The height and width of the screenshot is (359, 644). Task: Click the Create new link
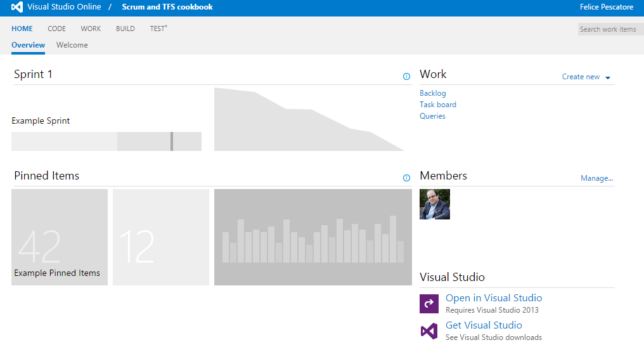581,77
